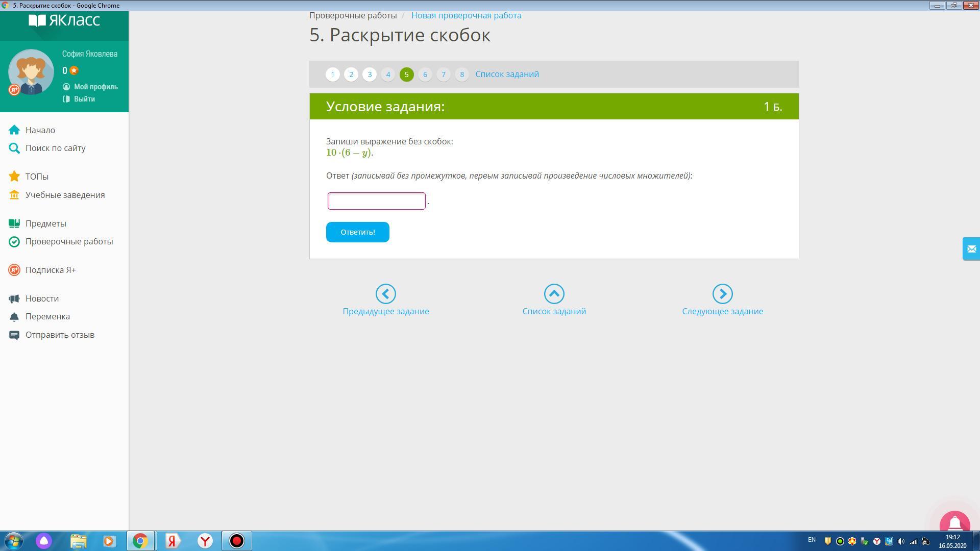The height and width of the screenshot is (551, 980).
Task: Open the blue envelope message tab
Action: point(971,249)
